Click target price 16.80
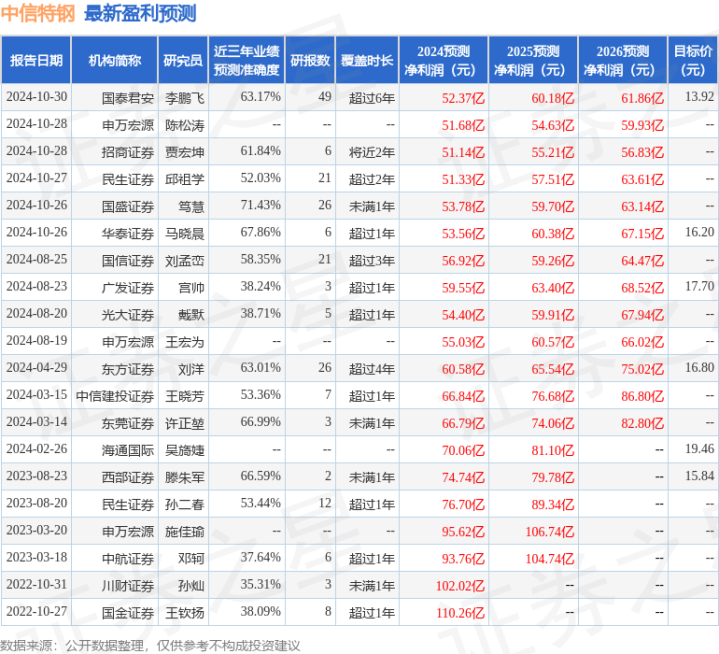The image size is (719, 654). [x=699, y=368]
